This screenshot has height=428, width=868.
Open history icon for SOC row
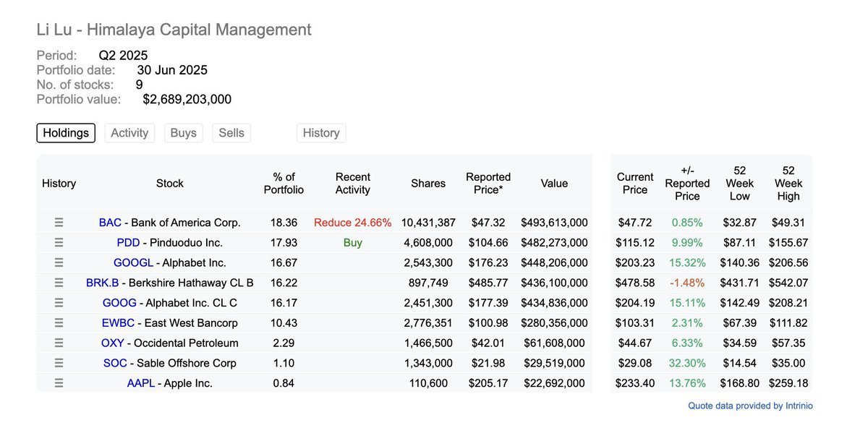click(59, 363)
